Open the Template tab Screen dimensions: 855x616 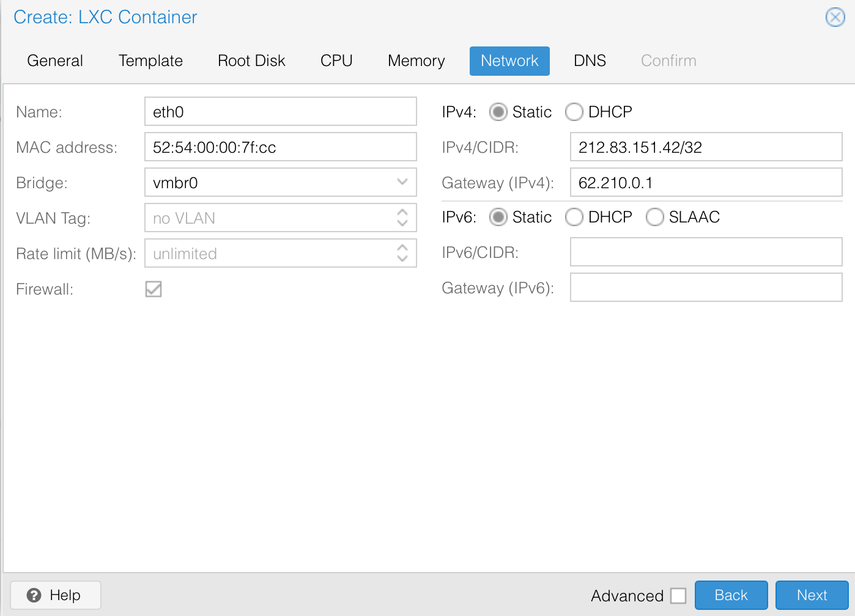point(150,61)
